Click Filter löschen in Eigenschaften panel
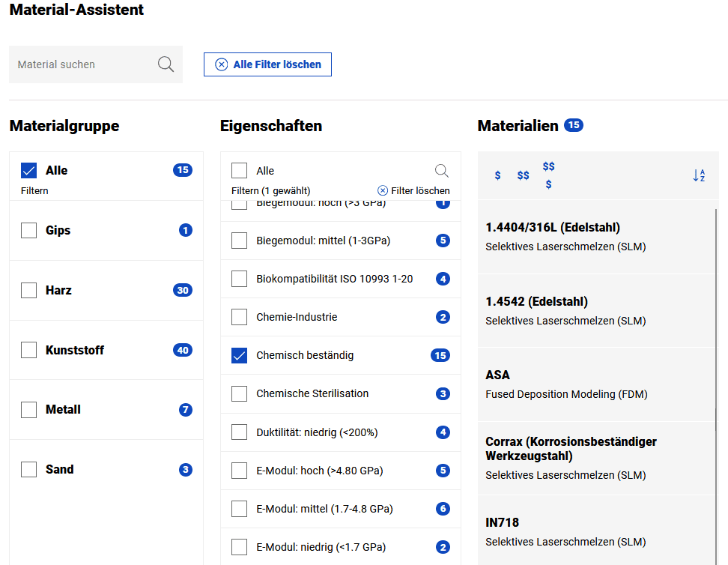728x565 pixels. tap(413, 190)
